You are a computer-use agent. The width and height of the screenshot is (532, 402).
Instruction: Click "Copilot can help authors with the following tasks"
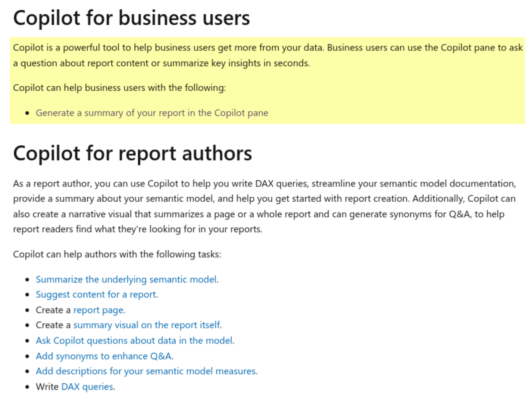point(117,254)
